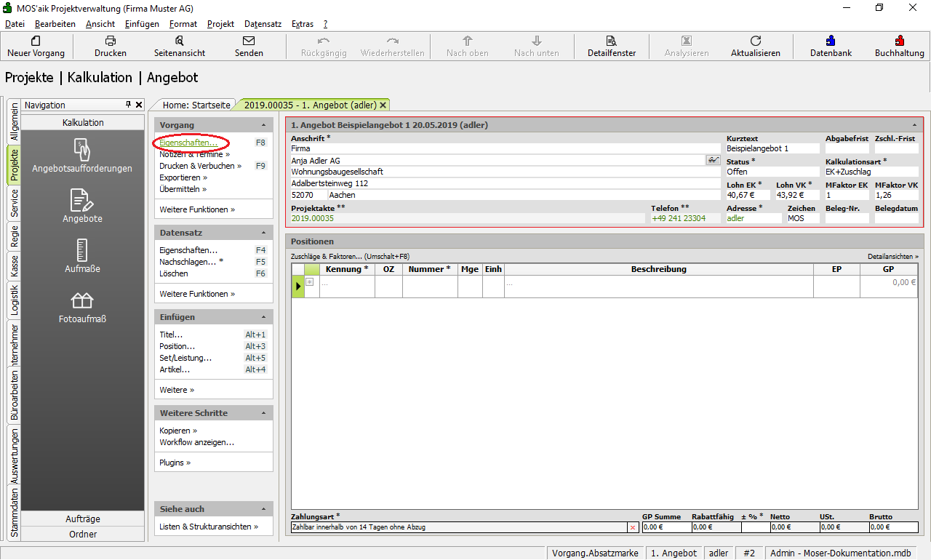Image resolution: width=931 pixels, height=560 pixels.
Task: Click the Senden envelope icon
Action: 249,41
